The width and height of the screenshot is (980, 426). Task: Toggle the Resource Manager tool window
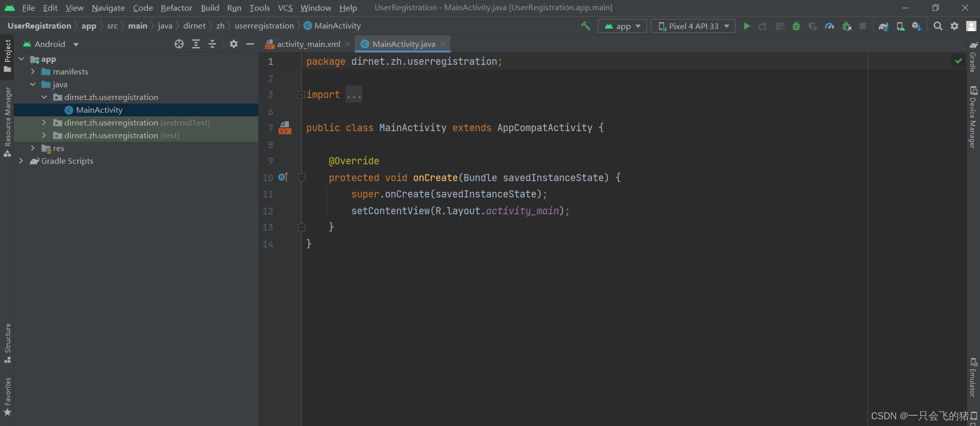[x=7, y=121]
